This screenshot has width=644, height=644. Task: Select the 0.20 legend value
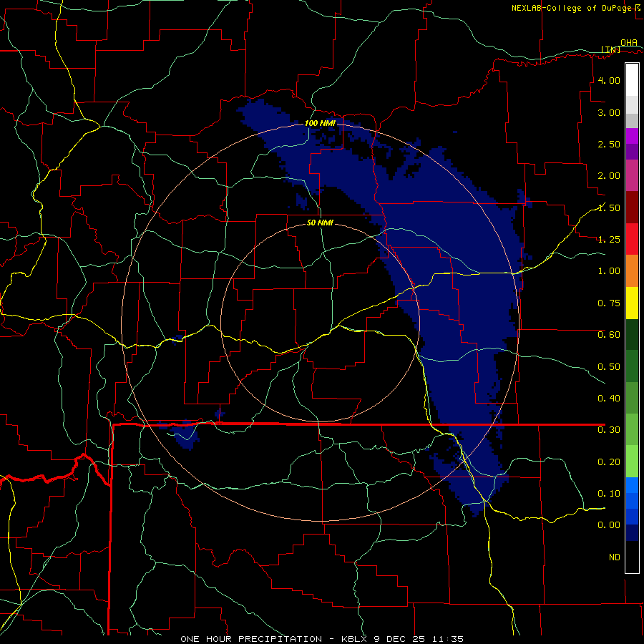pyautogui.click(x=609, y=462)
